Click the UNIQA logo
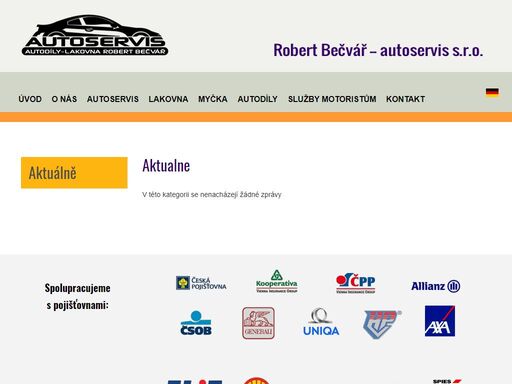Screen dimensions: 512x384 point(321,322)
